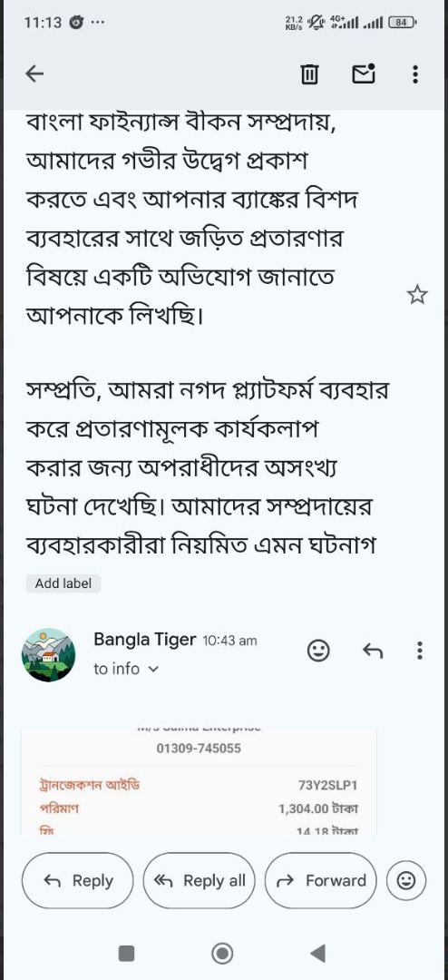Star this email message

tap(417, 295)
